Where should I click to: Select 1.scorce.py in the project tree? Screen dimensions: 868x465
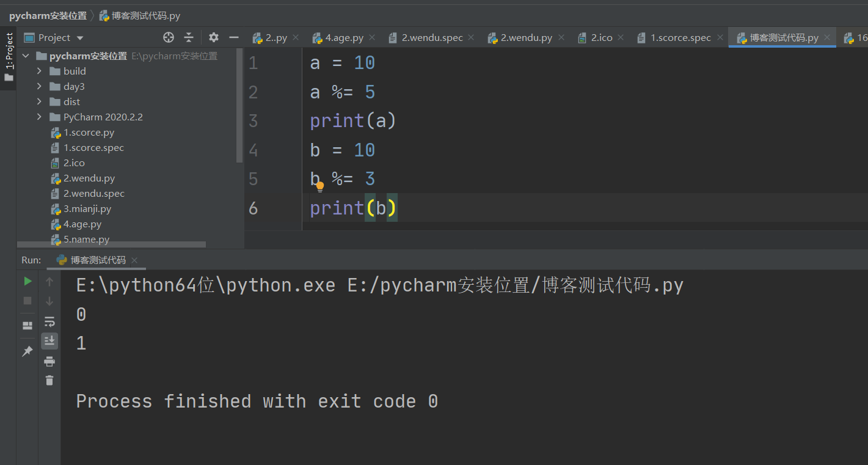click(x=89, y=132)
